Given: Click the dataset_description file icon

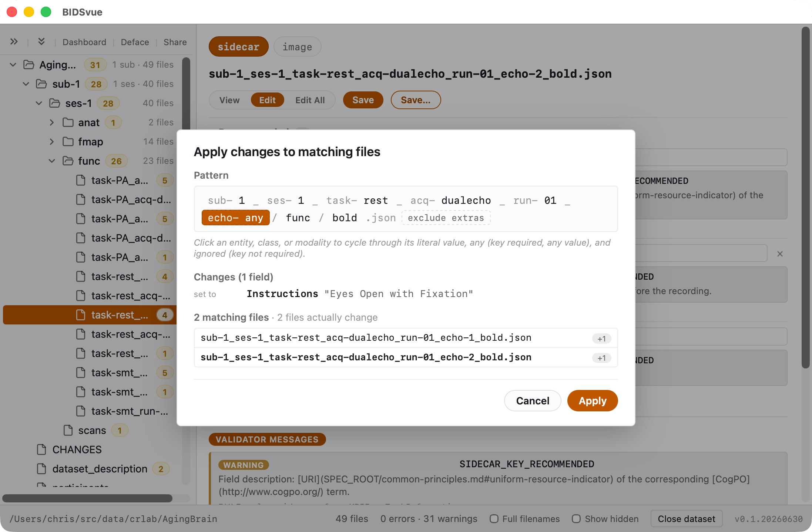Looking at the screenshot, I should point(41,469).
